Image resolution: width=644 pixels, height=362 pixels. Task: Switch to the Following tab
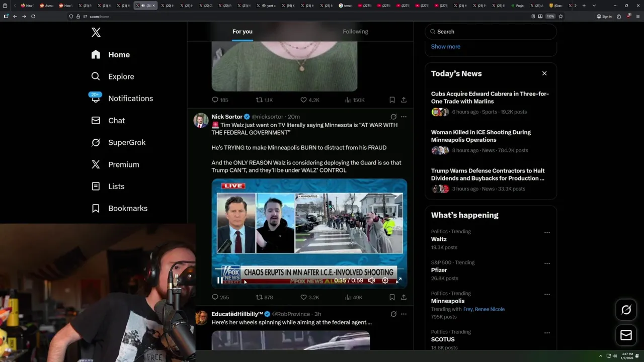click(x=356, y=32)
